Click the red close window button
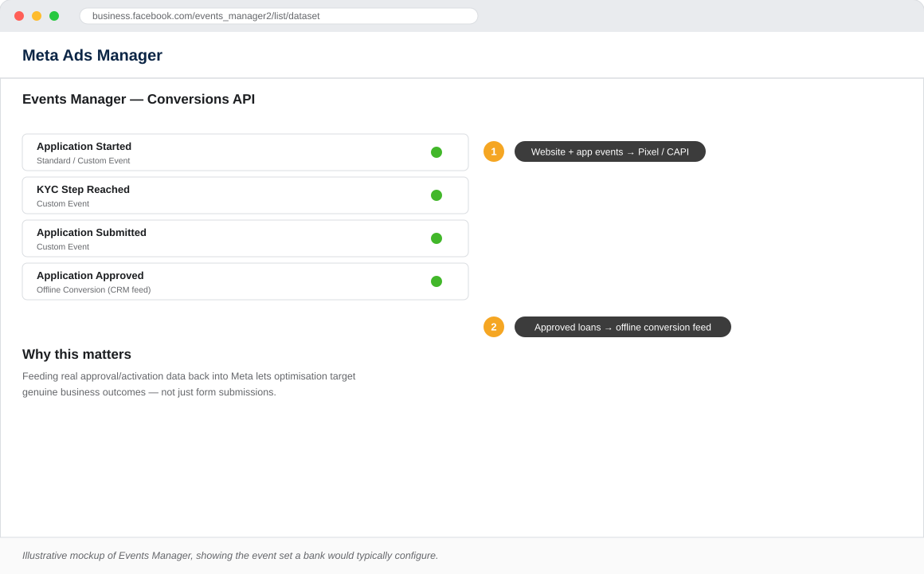 (x=19, y=16)
